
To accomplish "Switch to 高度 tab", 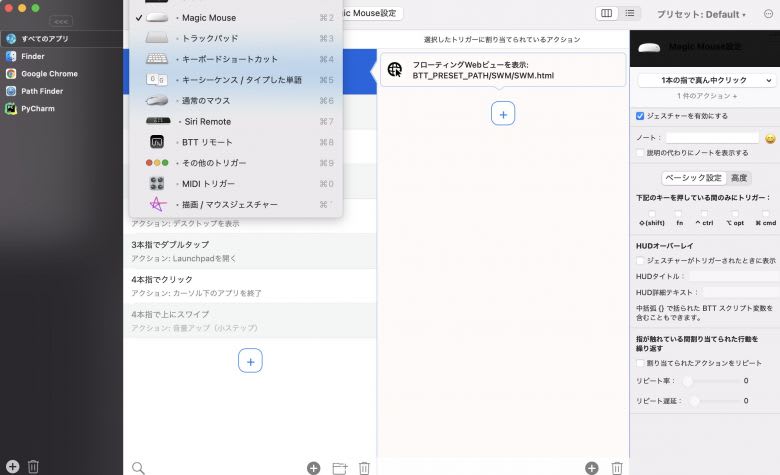I will (739, 178).
